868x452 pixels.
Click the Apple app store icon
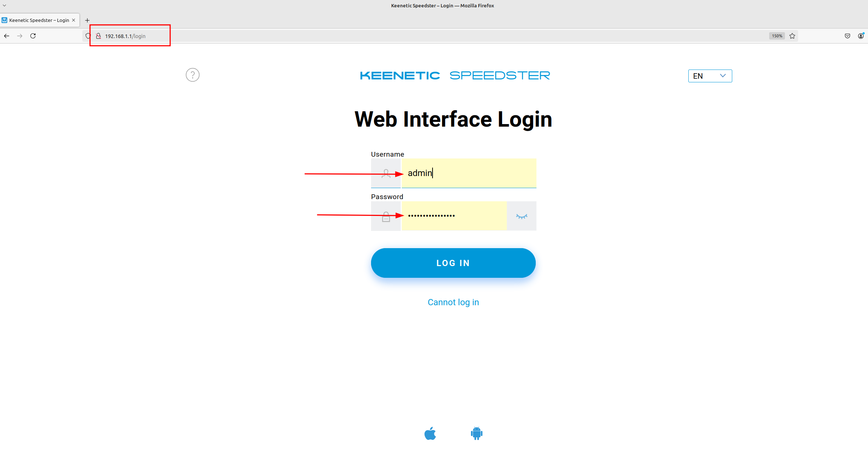pyautogui.click(x=430, y=433)
